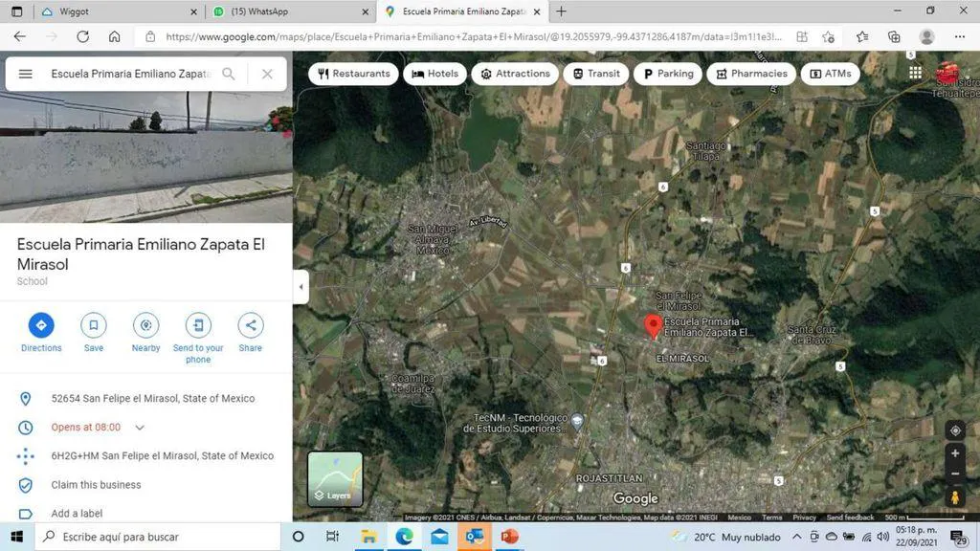Open the Layers map type thumbnail
The image size is (980, 551).
click(335, 479)
